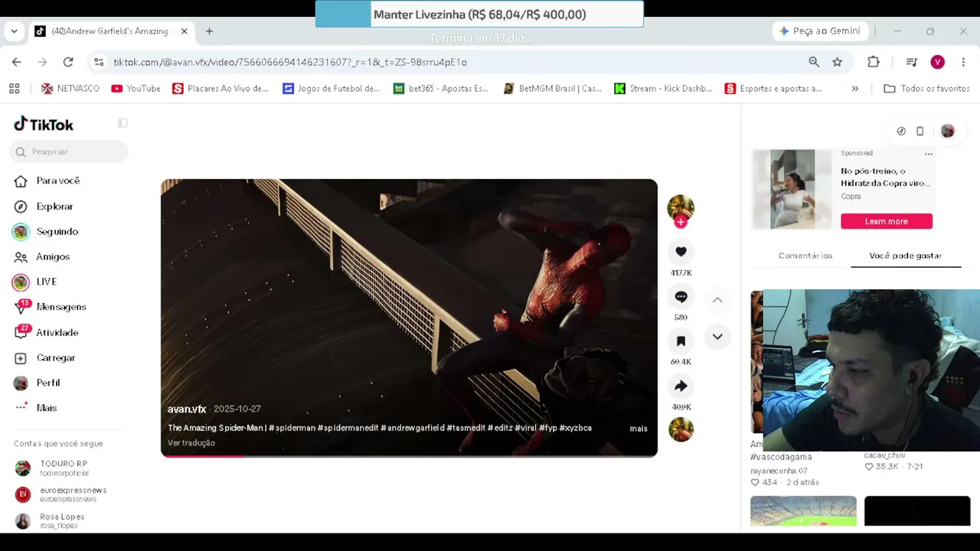Screen dimensions: 980x551
Task: Open comments with the speech bubble icon
Action: pos(681,297)
